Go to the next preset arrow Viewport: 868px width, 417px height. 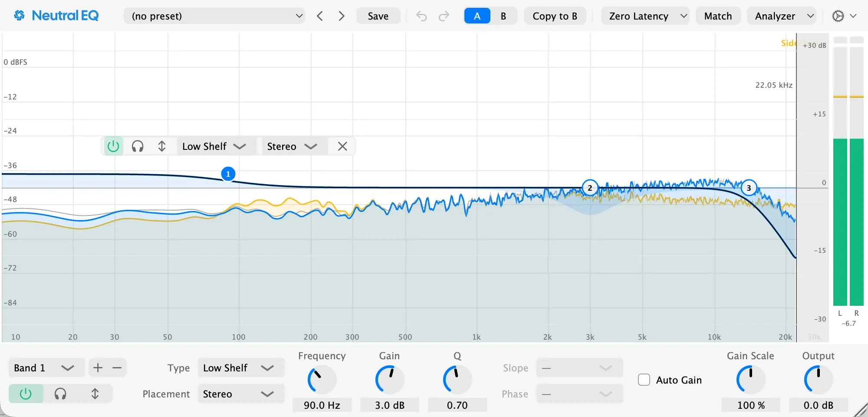click(x=342, y=16)
